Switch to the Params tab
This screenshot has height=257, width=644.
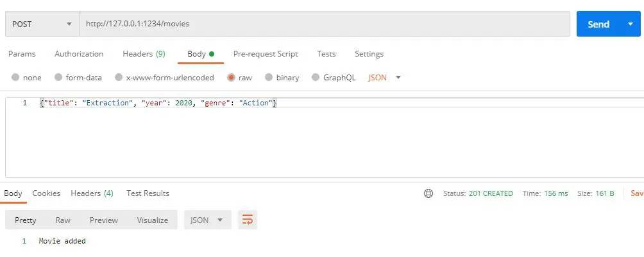pyautogui.click(x=22, y=54)
